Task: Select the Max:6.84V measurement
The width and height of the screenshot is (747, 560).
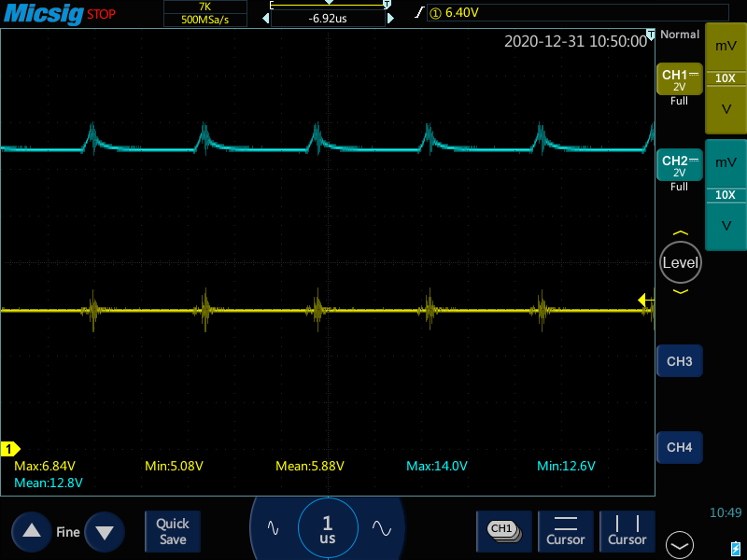Action: 45,466
